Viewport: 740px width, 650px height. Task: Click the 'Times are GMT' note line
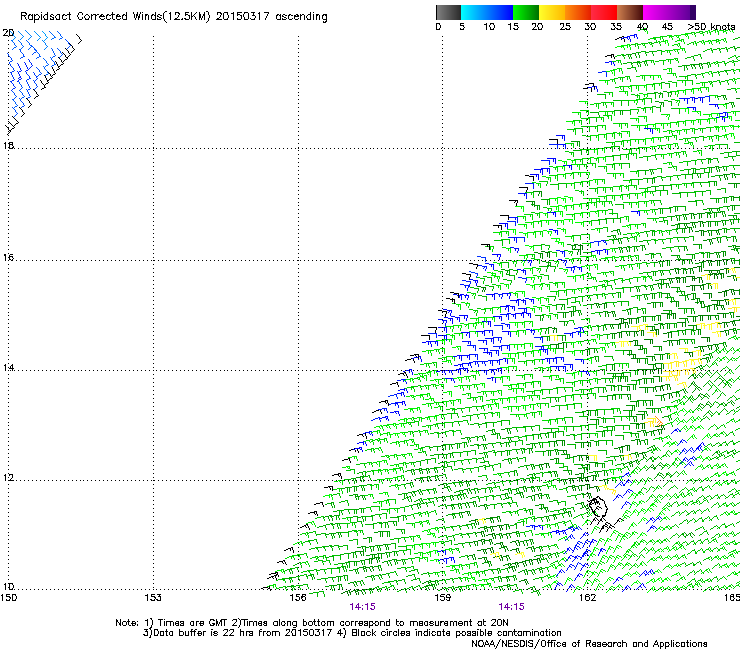(x=312, y=623)
